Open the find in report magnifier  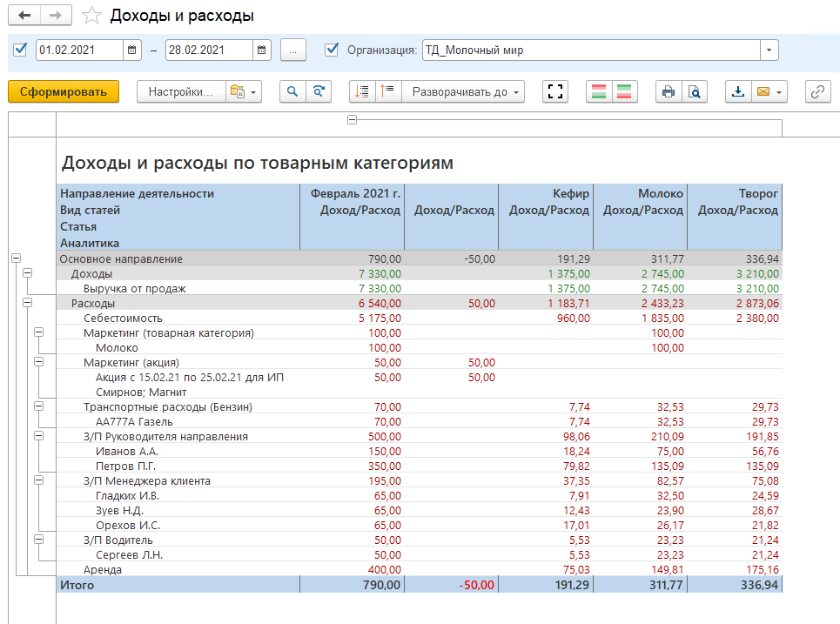tap(293, 91)
